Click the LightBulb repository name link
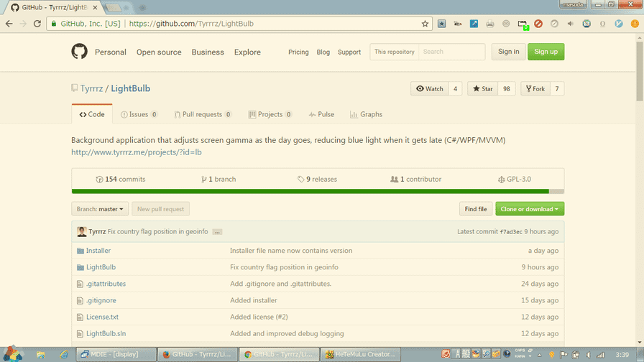The width and height of the screenshot is (644, 362). tap(131, 88)
